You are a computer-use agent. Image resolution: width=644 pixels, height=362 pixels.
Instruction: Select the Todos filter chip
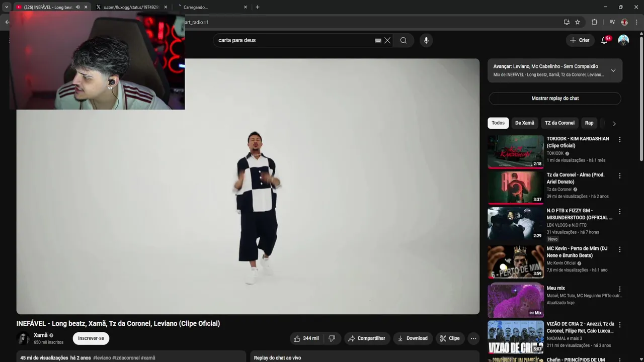click(498, 123)
